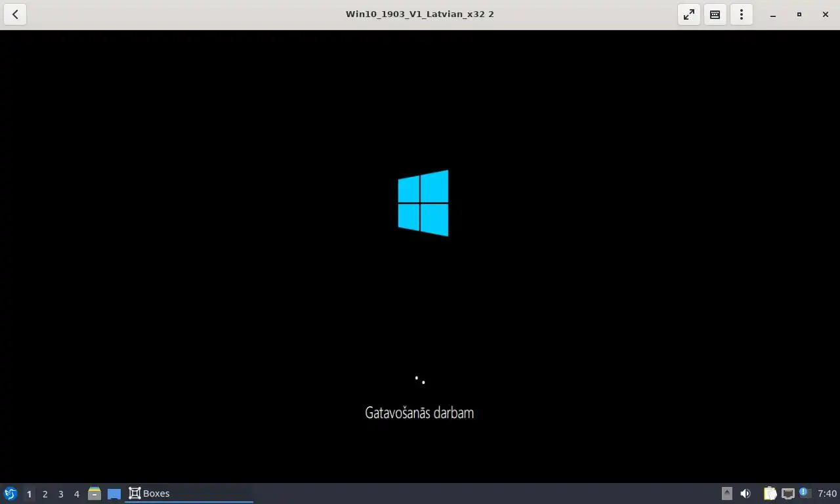Switch to workspace 4
The image size is (840, 504).
point(77,493)
